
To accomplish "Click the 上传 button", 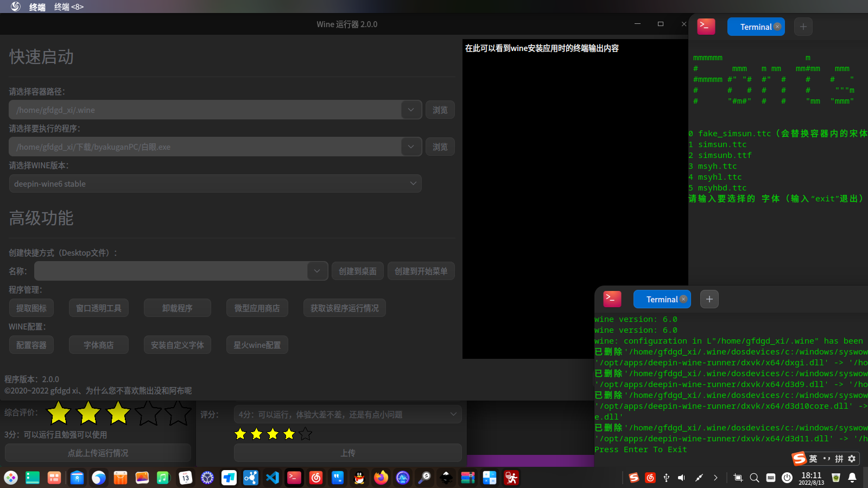I will pyautogui.click(x=348, y=453).
